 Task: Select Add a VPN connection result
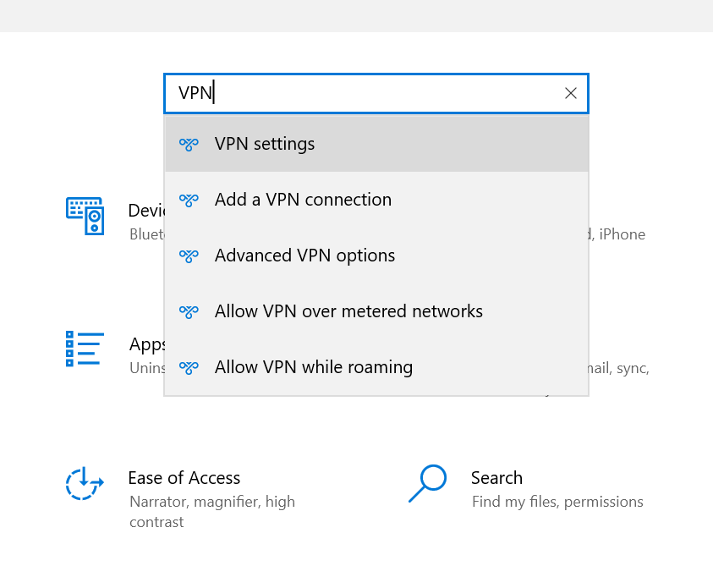[x=303, y=200]
